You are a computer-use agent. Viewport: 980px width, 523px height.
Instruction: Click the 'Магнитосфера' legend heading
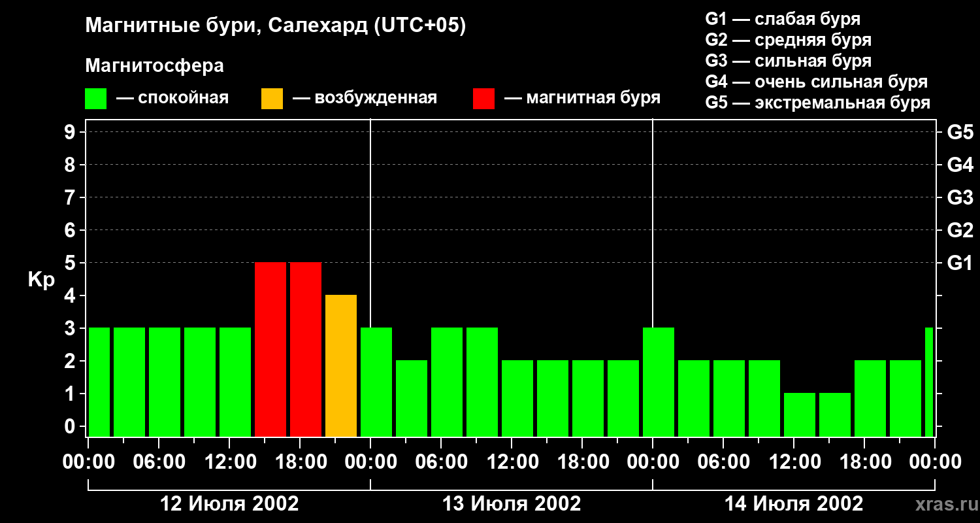point(154,66)
